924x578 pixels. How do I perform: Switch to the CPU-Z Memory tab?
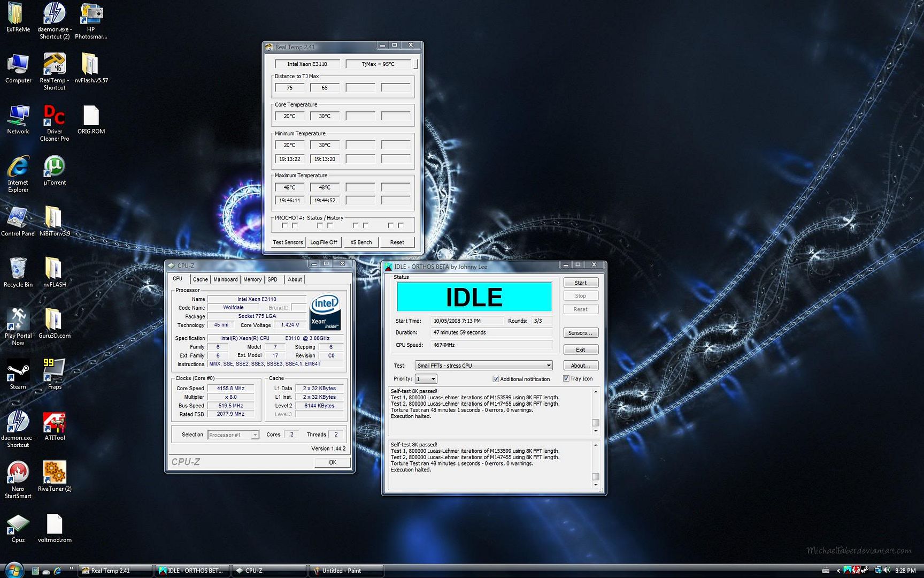pos(252,279)
